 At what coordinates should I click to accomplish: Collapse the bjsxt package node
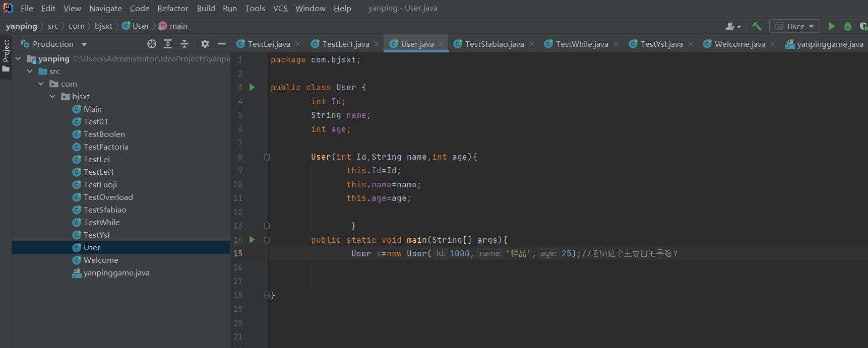pyautogui.click(x=52, y=97)
